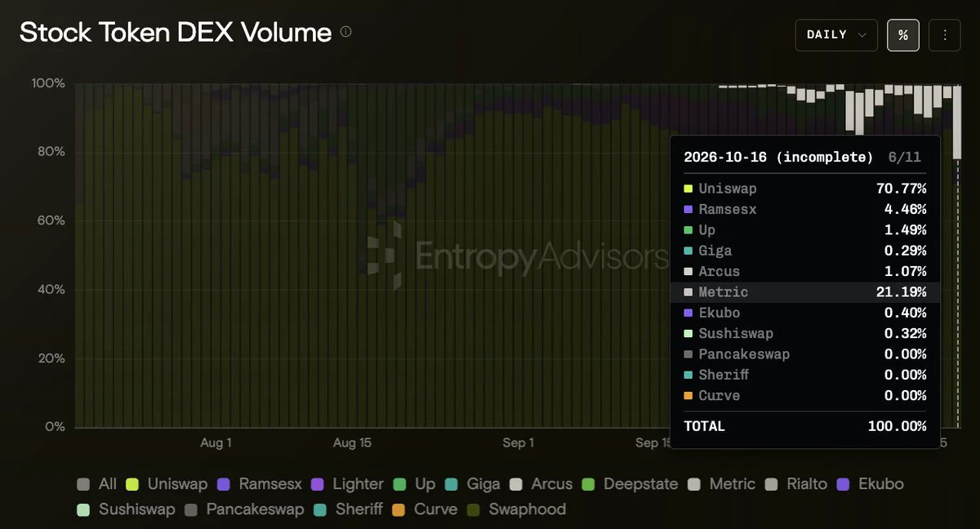
Task: Toggle the percent view button
Action: pos(903,35)
